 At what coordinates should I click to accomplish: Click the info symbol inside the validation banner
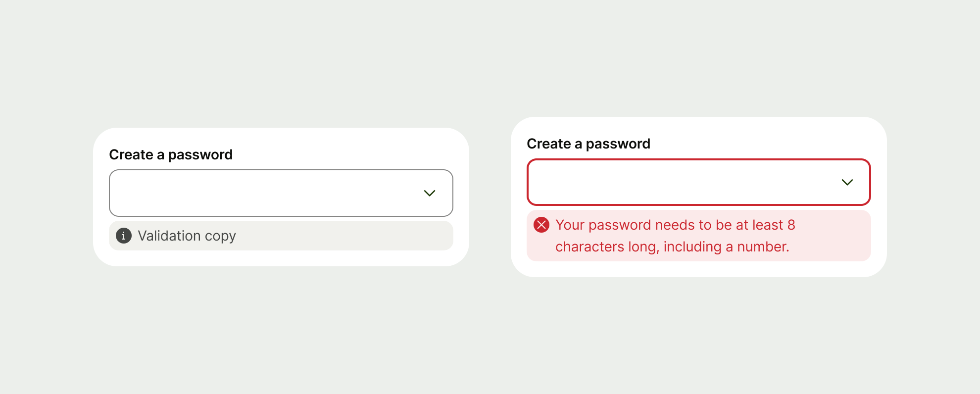[123, 236]
